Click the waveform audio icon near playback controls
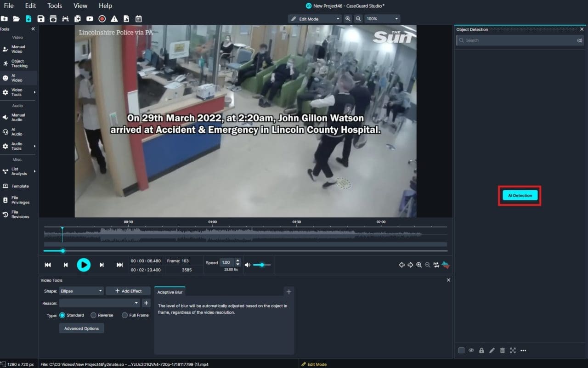 click(x=446, y=265)
